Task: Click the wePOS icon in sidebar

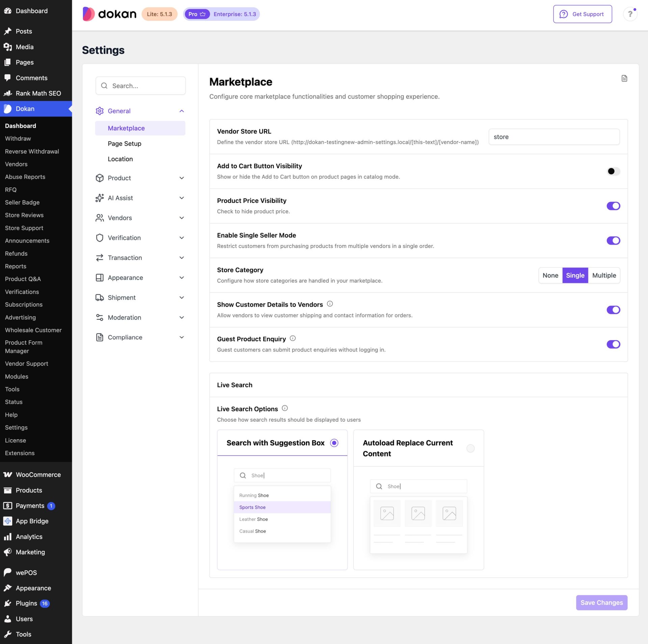Action: point(7,572)
